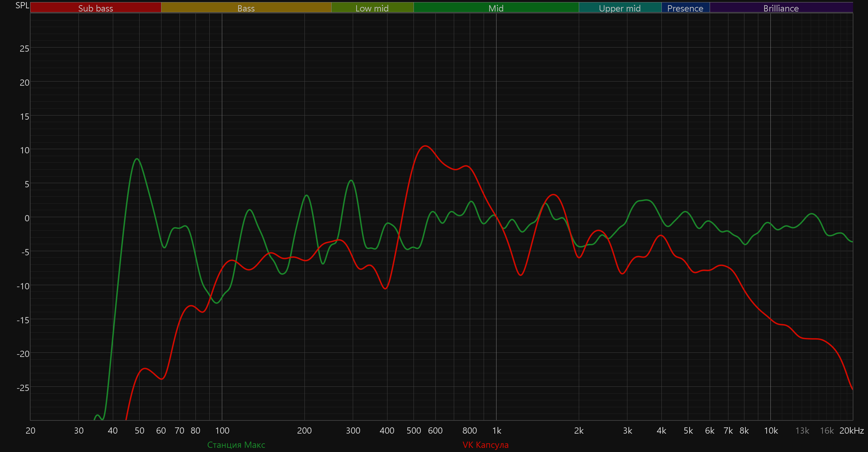Select the Low mid band label

pyautogui.click(x=372, y=8)
